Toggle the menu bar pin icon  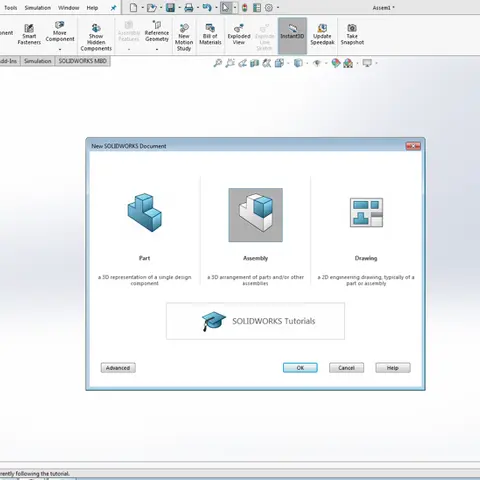point(114,8)
